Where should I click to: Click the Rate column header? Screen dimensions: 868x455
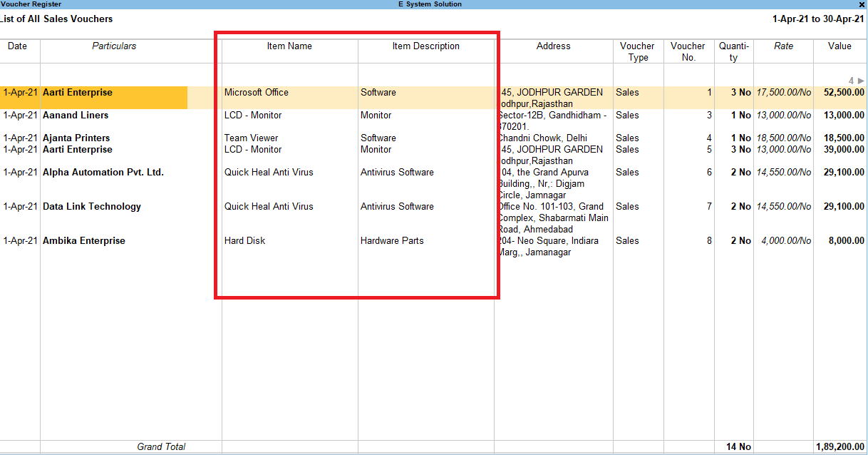783,46
